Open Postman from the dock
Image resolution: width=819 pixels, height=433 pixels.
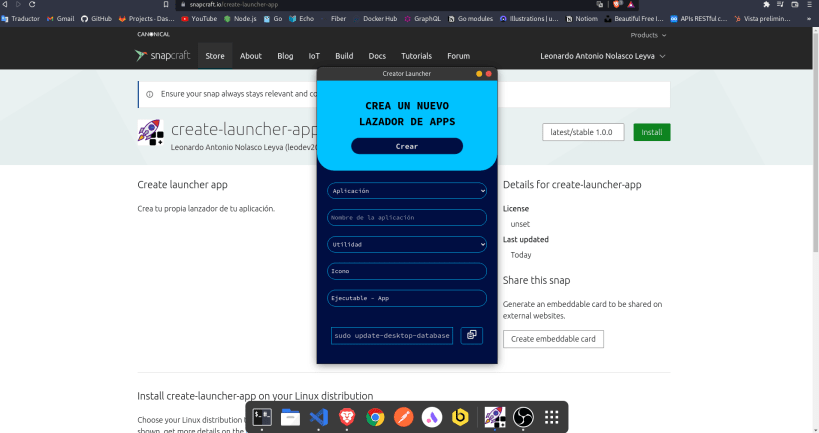[x=403, y=417]
